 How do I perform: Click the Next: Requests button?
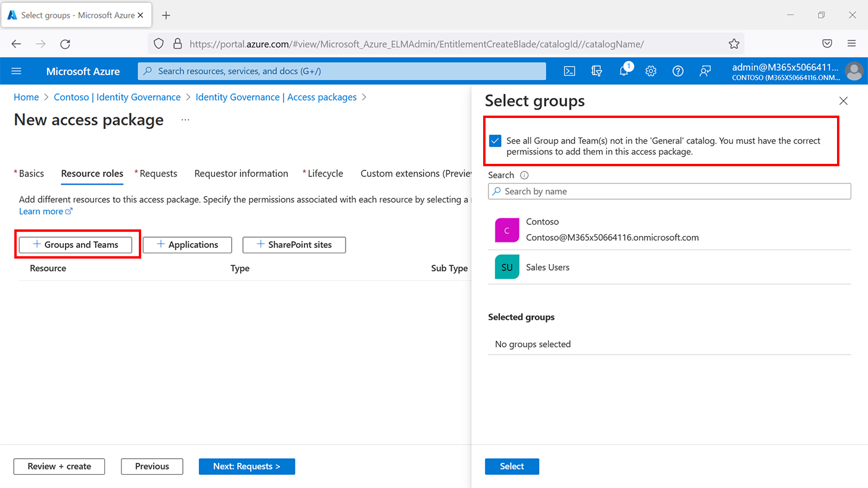tap(247, 466)
